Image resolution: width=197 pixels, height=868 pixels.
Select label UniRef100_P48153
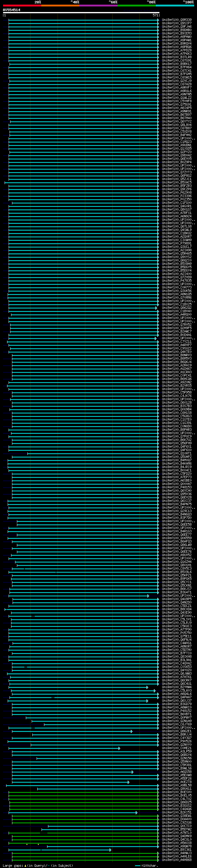(x=177, y=487)
